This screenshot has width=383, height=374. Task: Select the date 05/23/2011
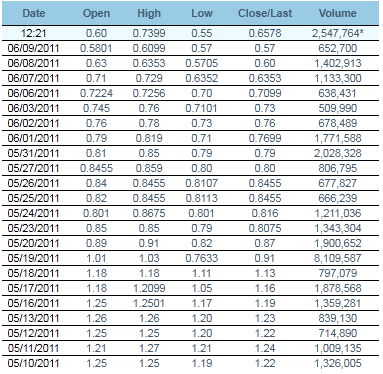click(x=33, y=228)
